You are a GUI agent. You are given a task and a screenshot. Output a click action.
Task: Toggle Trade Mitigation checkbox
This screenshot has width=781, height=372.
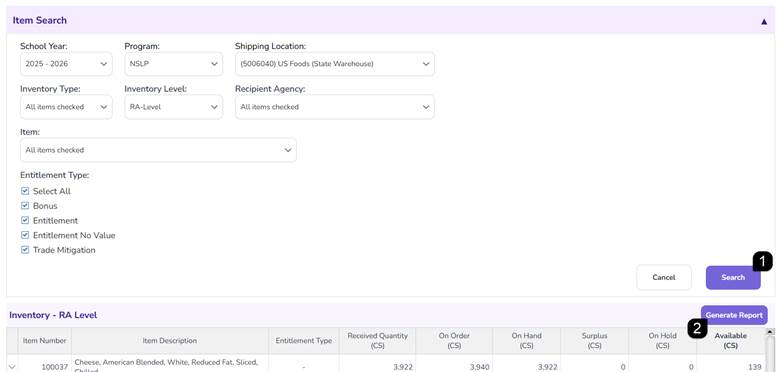25,250
